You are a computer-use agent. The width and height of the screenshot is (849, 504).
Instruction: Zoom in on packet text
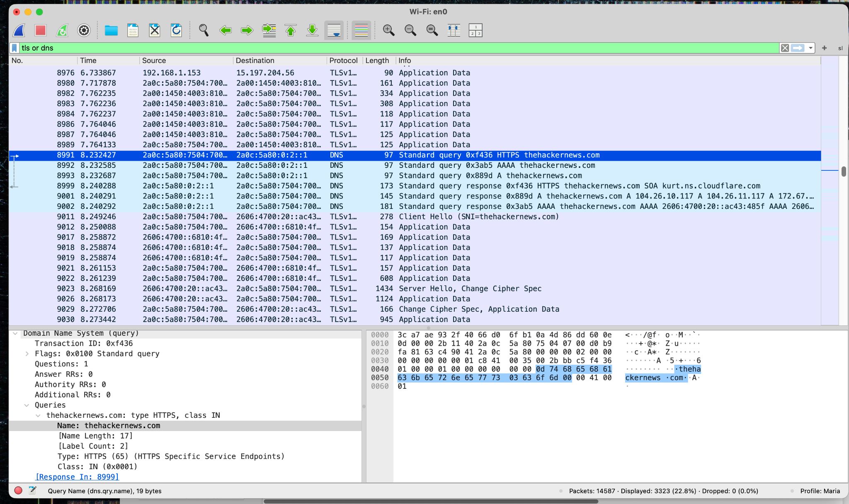[388, 30]
